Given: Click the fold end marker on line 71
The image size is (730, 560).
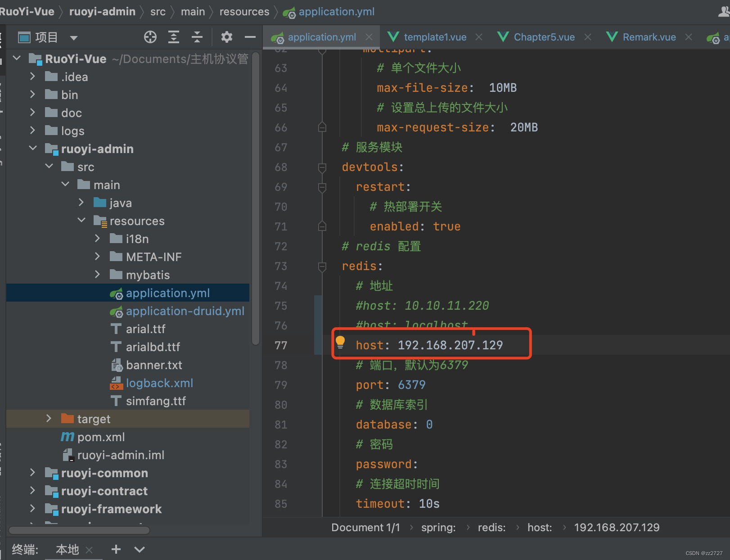Looking at the screenshot, I should 322,226.
